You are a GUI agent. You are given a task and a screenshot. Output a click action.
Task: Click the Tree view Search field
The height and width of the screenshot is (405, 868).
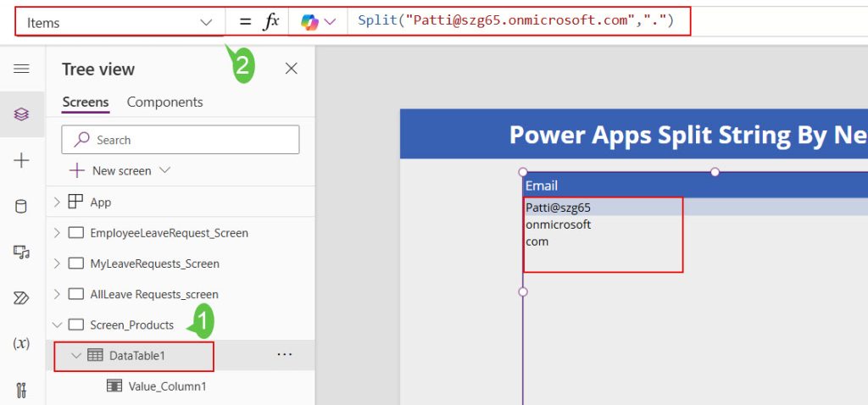click(x=181, y=140)
